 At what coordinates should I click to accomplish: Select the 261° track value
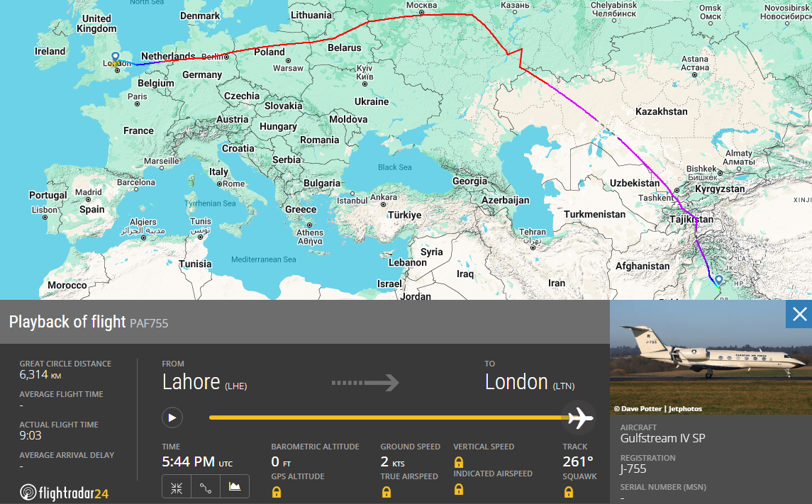(578, 461)
